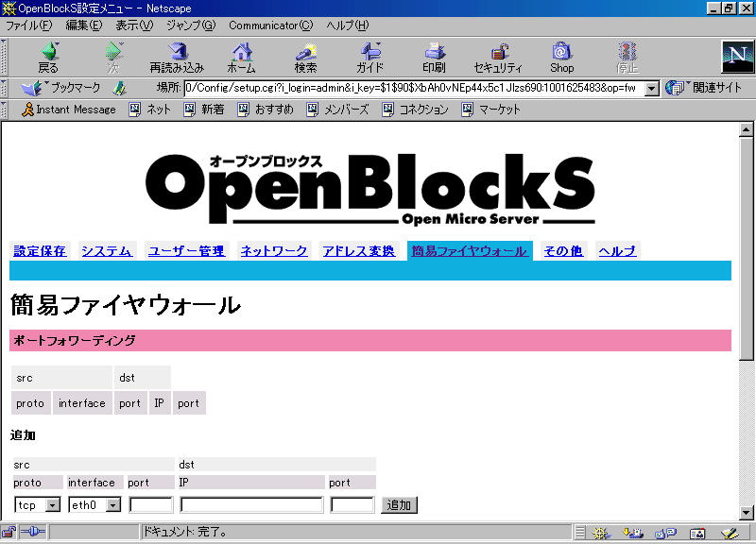This screenshot has height=544, width=756.
Task: Collapse the personal toolbar grip handle
Action: pos(4,110)
